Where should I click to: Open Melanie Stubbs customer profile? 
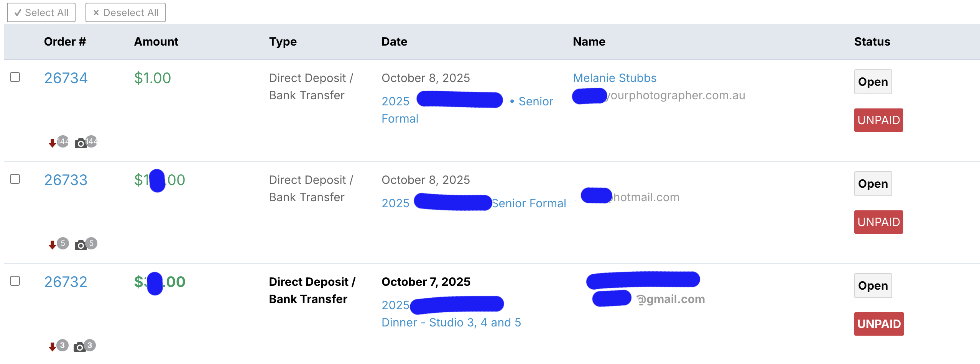[614, 78]
